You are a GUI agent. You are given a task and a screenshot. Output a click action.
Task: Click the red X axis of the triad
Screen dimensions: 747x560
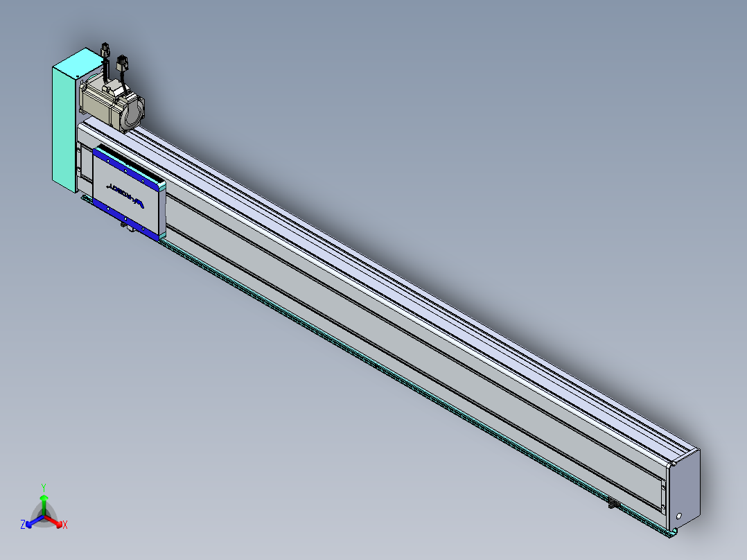click(55, 522)
